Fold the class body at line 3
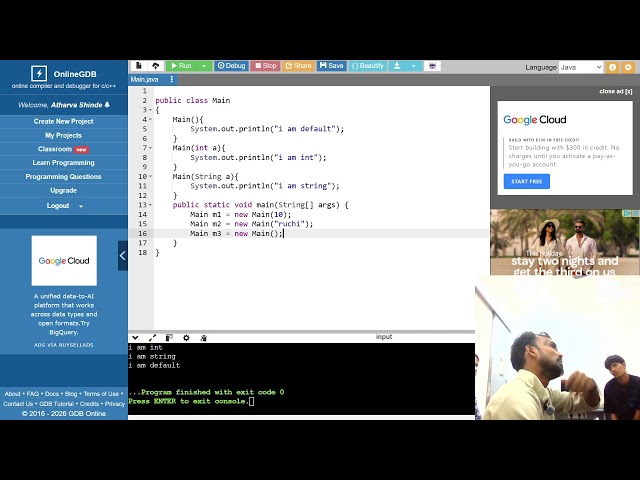The height and width of the screenshot is (480, 640). (151, 110)
